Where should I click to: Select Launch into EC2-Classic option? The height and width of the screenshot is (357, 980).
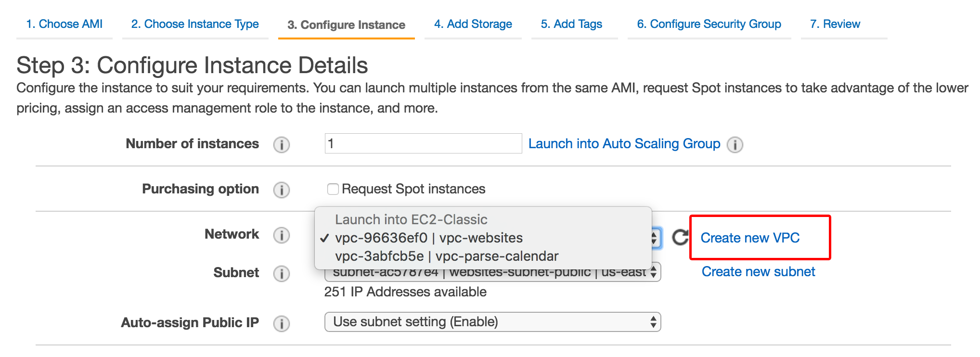[x=411, y=220]
